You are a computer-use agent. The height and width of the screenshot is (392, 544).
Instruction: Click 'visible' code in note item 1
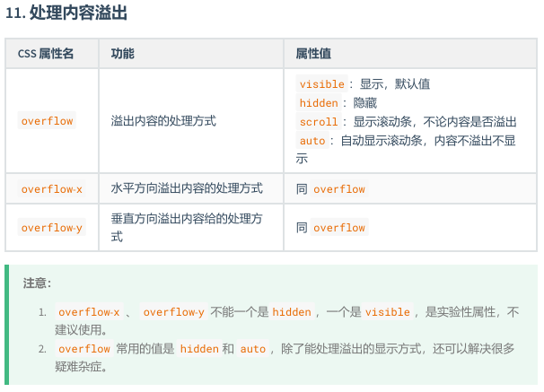point(388,312)
